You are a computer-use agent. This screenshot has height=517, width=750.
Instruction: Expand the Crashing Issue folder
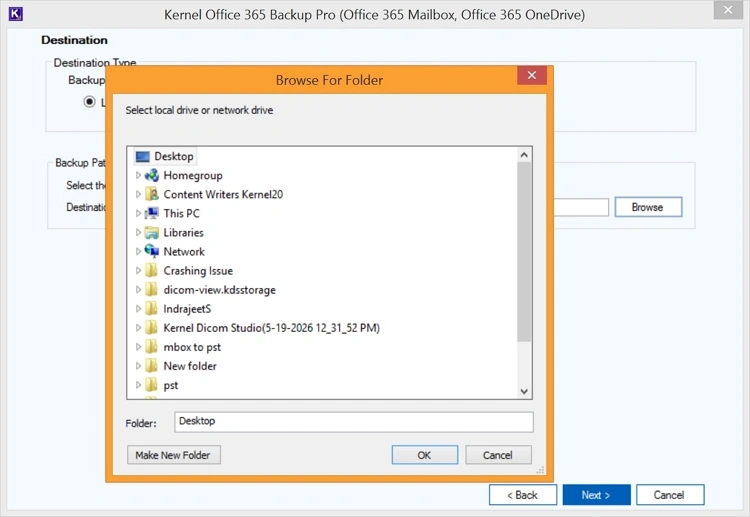[138, 271]
